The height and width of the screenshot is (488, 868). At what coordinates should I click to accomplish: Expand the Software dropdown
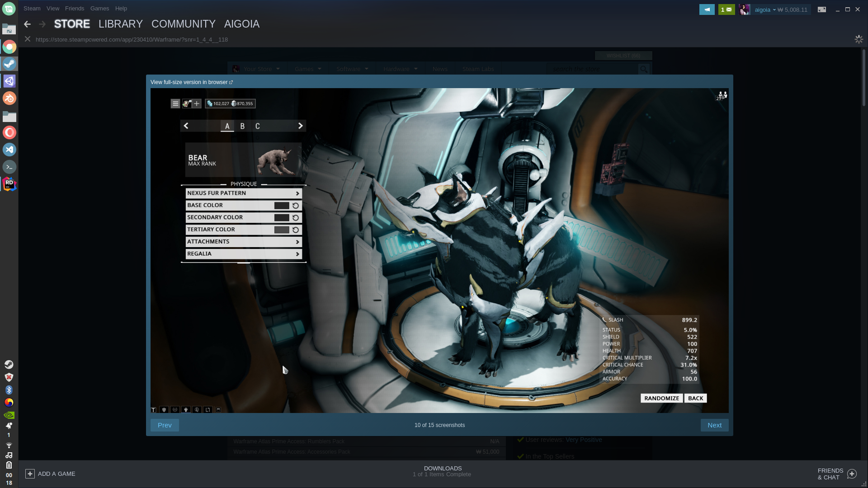pos(352,69)
